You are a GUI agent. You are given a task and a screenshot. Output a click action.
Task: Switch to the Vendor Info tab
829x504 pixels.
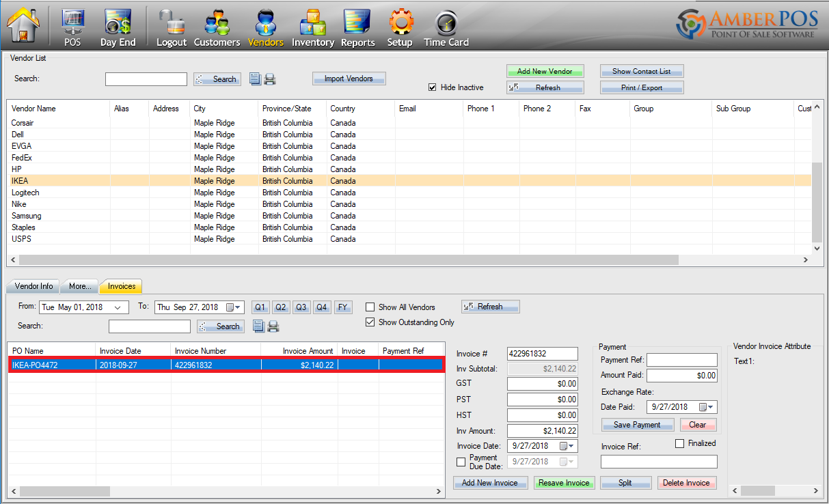click(x=33, y=286)
